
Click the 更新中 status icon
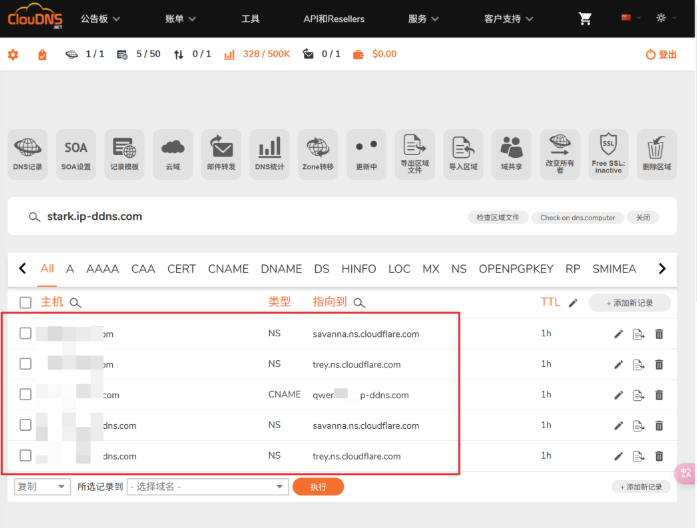pos(367,154)
